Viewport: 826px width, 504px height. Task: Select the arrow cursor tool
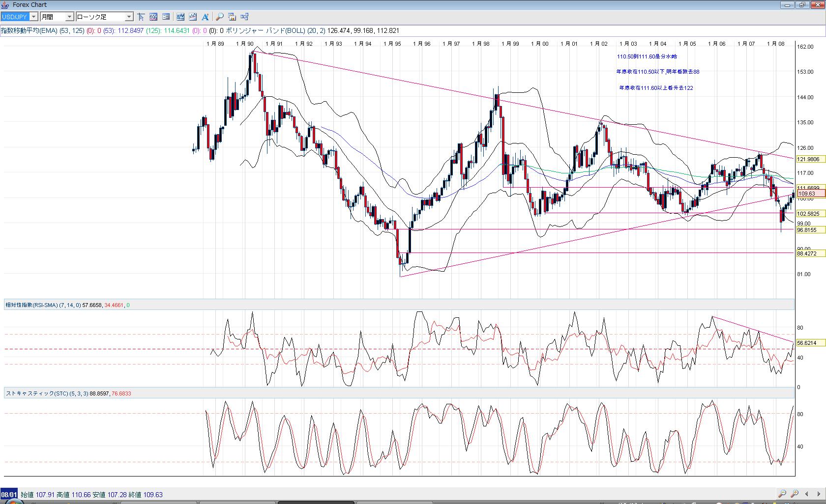pos(141,17)
